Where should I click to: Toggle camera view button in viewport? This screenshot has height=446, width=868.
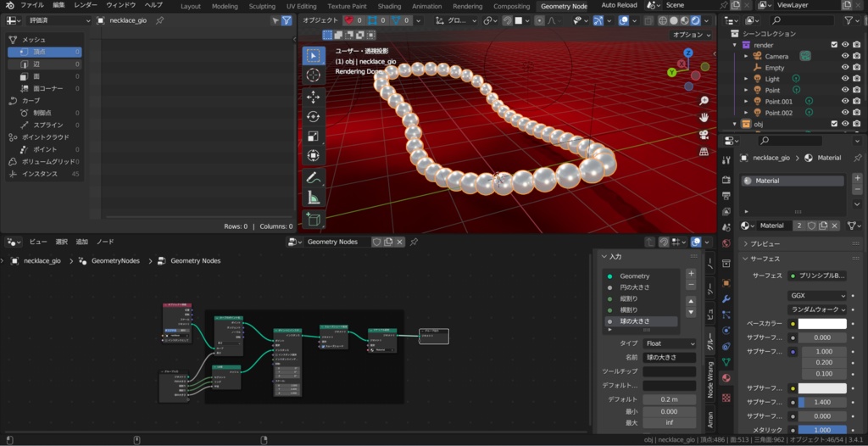(704, 135)
